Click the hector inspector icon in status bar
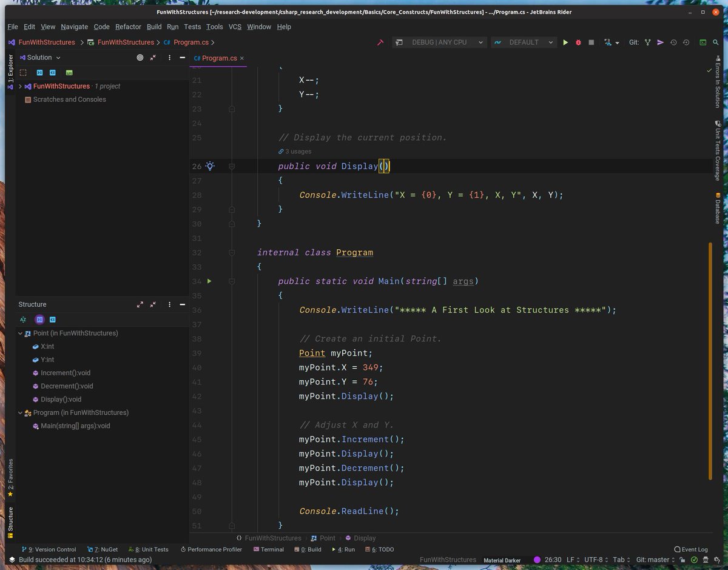 [x=705, y=560]
